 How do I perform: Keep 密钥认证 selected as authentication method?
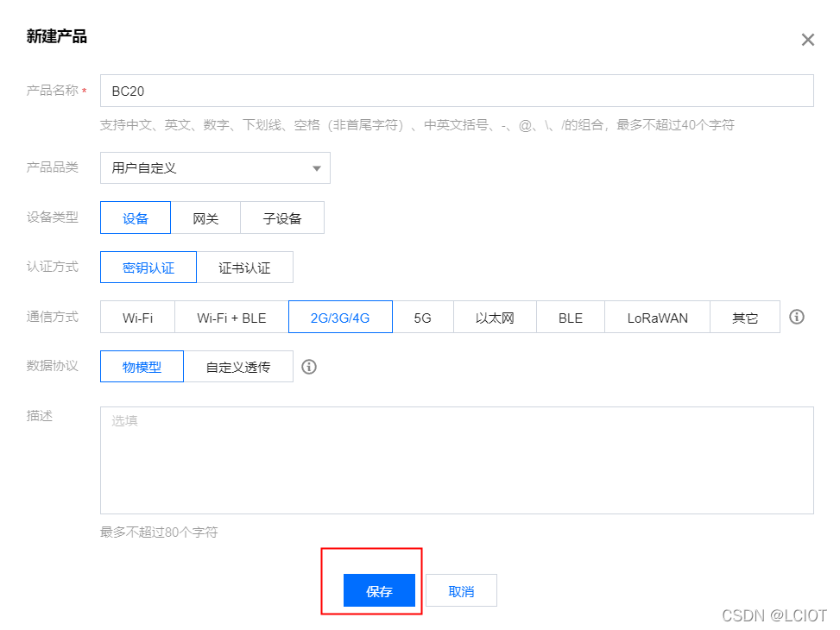148,268
